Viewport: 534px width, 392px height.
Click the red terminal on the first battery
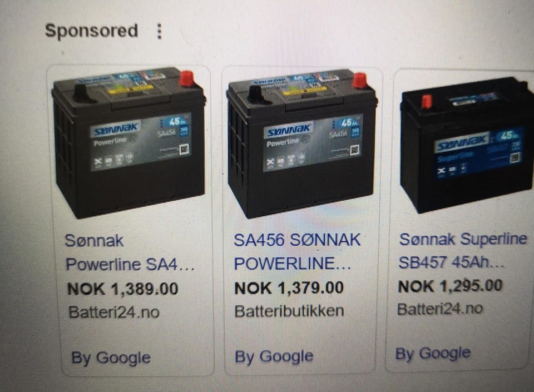coord(187,78)
